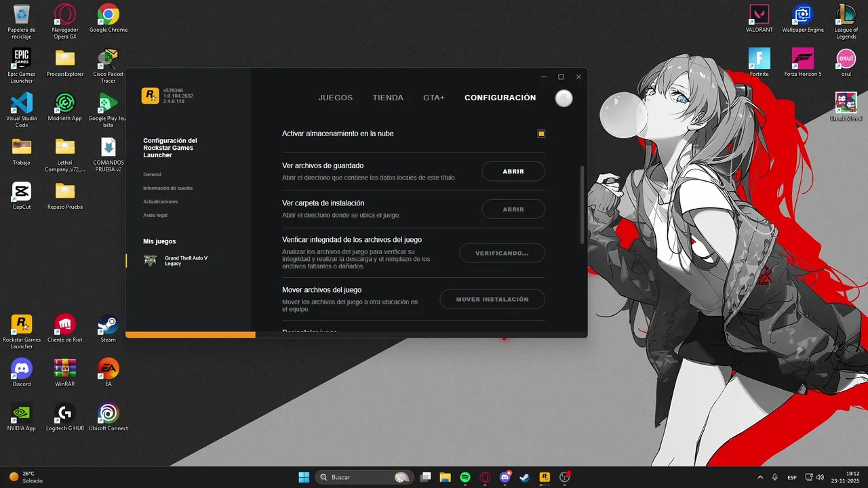Viewport: 868px width, 488px height.
Task: Open File Explorer from the taskbar
Action: pyautogui.click(x=445, y=477)
